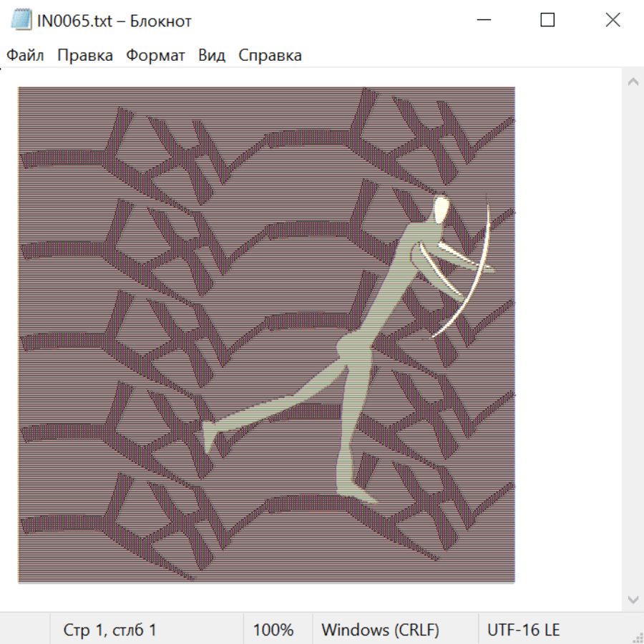Place cursor on the archer figure's head
This screenshot has height=644, width=644.
click(441, 209)
